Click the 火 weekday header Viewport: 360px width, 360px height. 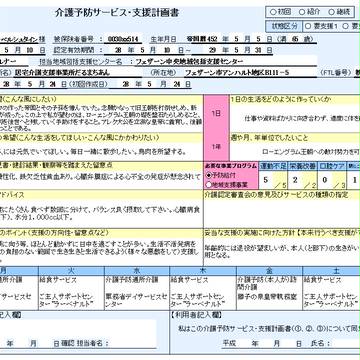[x=72, y=270]
